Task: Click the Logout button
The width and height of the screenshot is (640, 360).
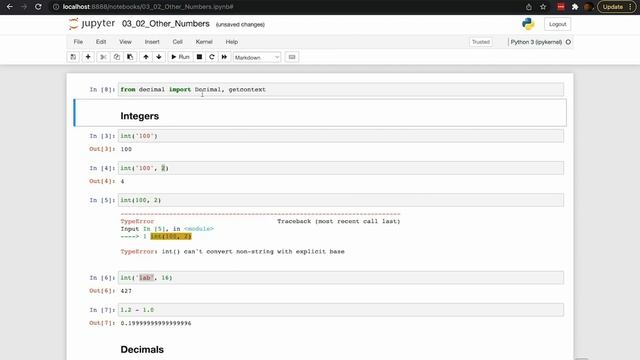Action: pyautogui.click(x=558, y=24)
